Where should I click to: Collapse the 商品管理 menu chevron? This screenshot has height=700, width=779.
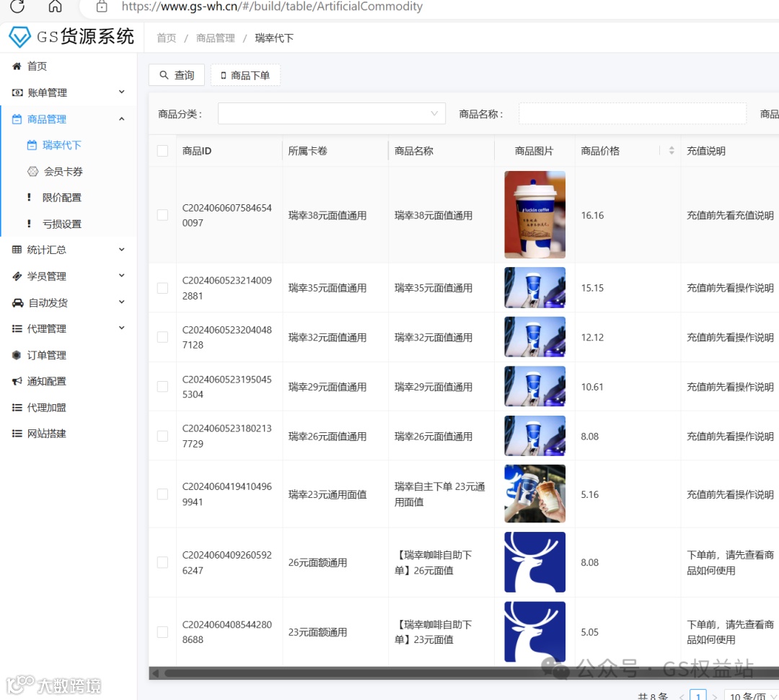(x=122, y=119)
